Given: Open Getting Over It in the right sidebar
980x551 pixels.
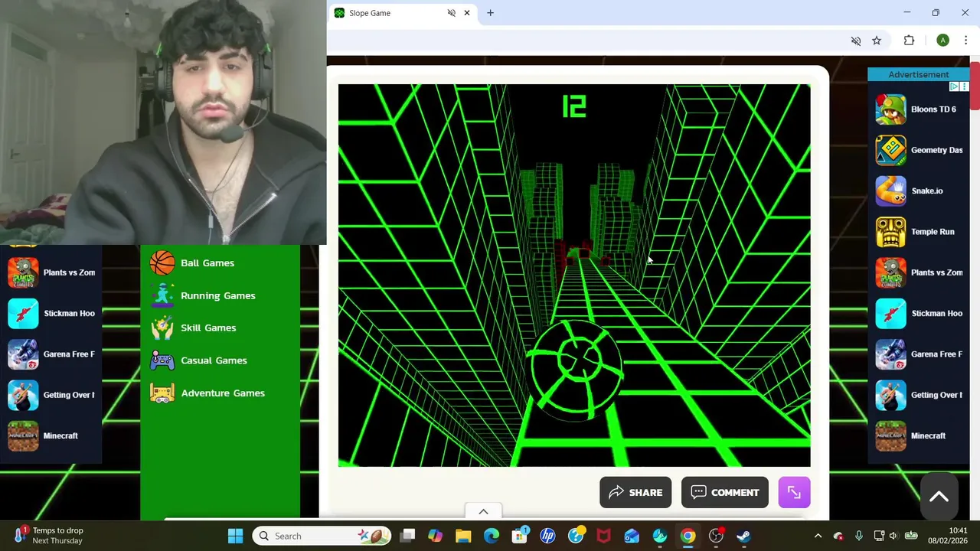Looking at the screenshot, I should pos(919,395).
